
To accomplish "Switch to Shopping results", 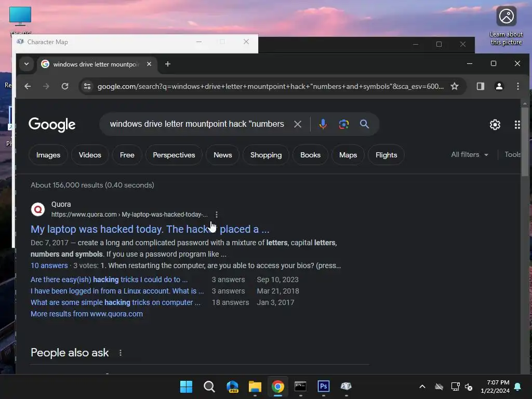I will tap(266, 155).
